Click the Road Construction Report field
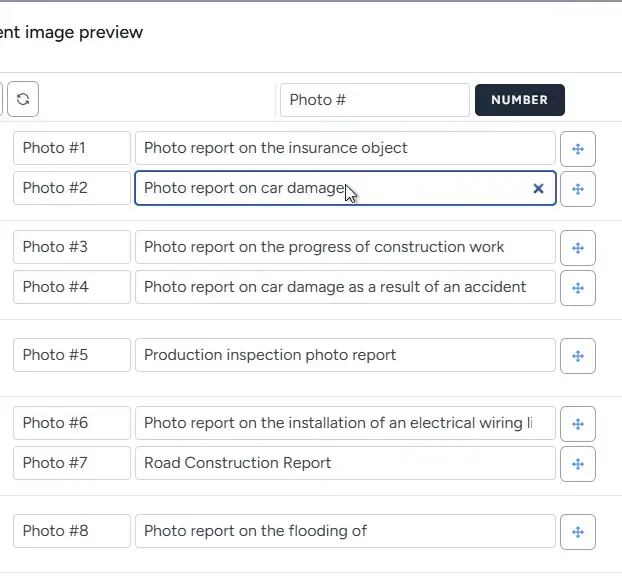Image resolution: width=622 pixels, height=584 pixels. pyautogui.click(x=345, y=463)
